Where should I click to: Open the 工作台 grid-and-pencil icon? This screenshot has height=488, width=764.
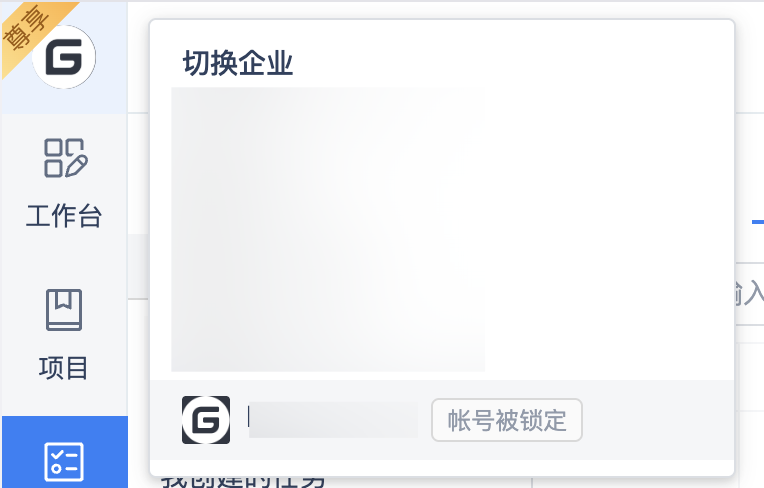pos(65,158)
